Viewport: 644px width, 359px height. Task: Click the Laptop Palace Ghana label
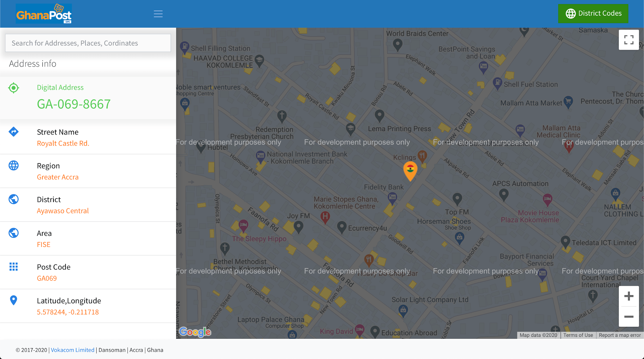coord(271,320)
